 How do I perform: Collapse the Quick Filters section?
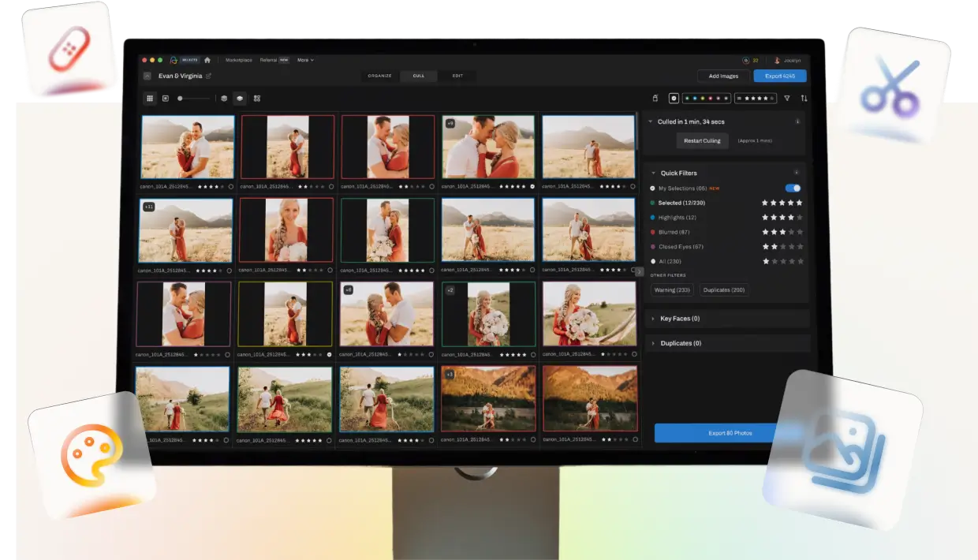[x=652, y=173]
